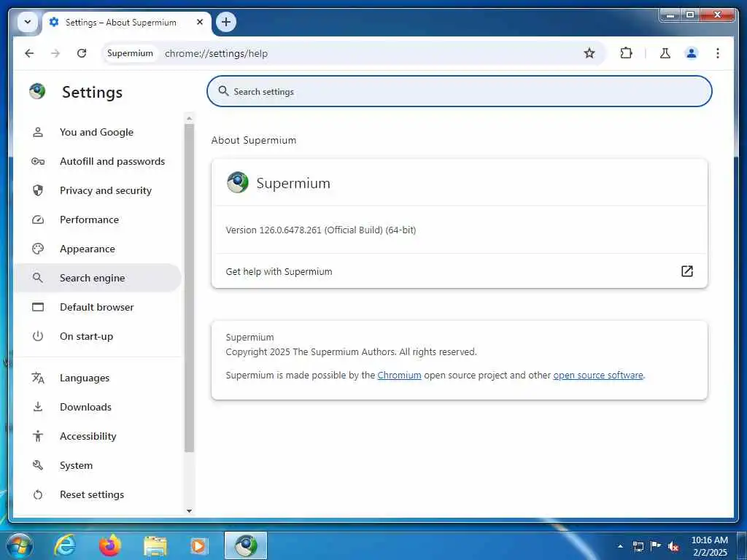Open the Windows Start menu

pos(19,545)
